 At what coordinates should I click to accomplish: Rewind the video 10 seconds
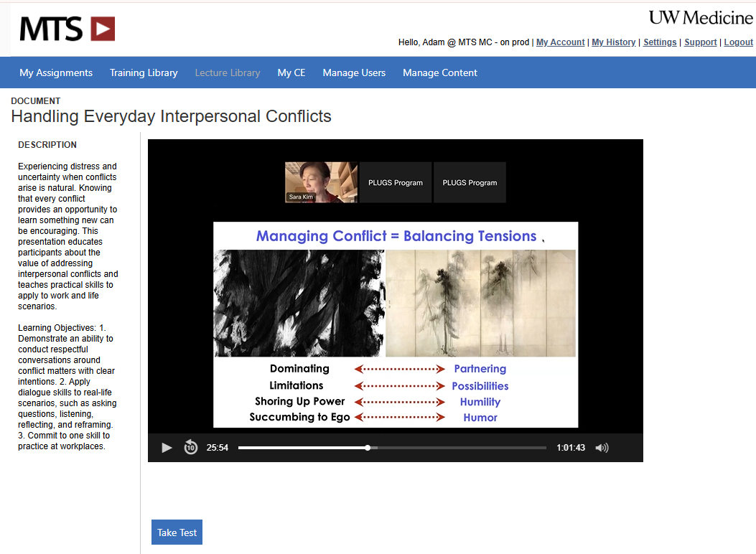click(190, 448)
